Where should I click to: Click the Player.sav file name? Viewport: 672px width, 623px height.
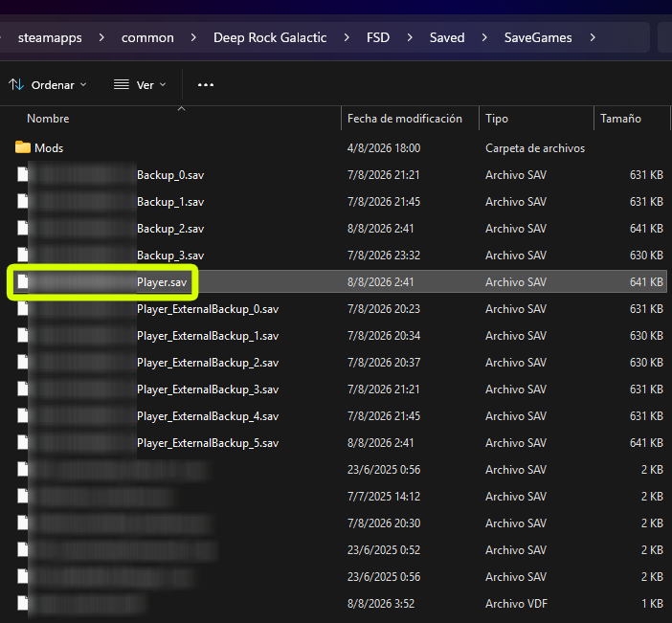click(x=162, y=282)
